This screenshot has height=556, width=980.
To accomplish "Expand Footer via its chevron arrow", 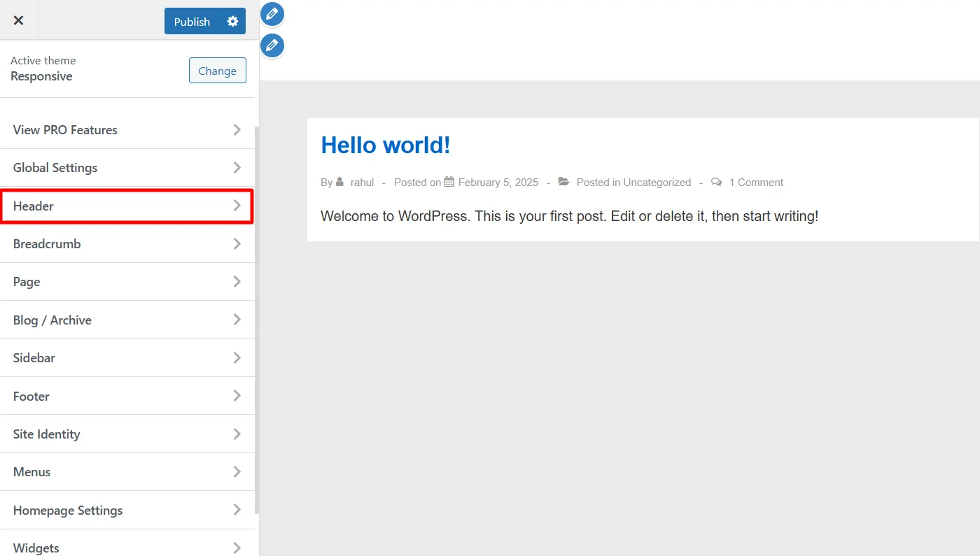I will (237, 396).
